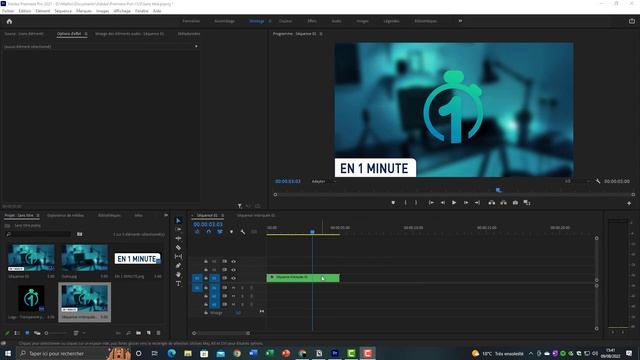Select the Track Select Forward tool
Screen dimensions: 640x360
(x=178, y=229)
